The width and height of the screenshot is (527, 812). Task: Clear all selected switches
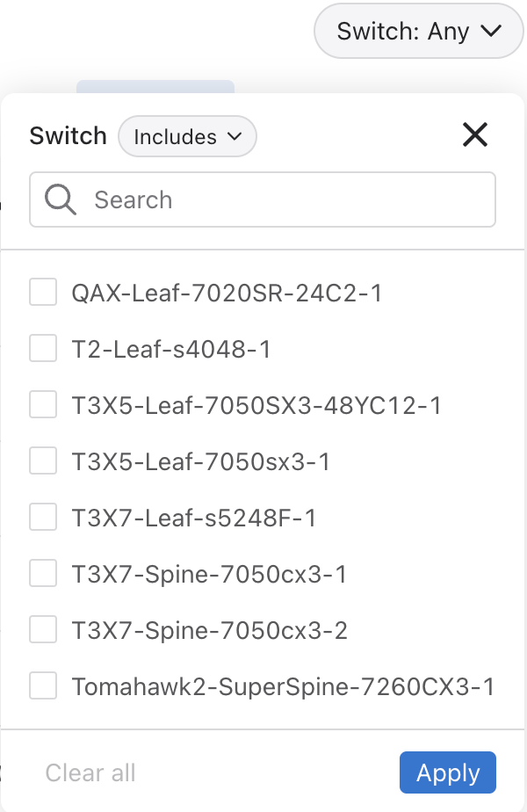coord(90,773)
